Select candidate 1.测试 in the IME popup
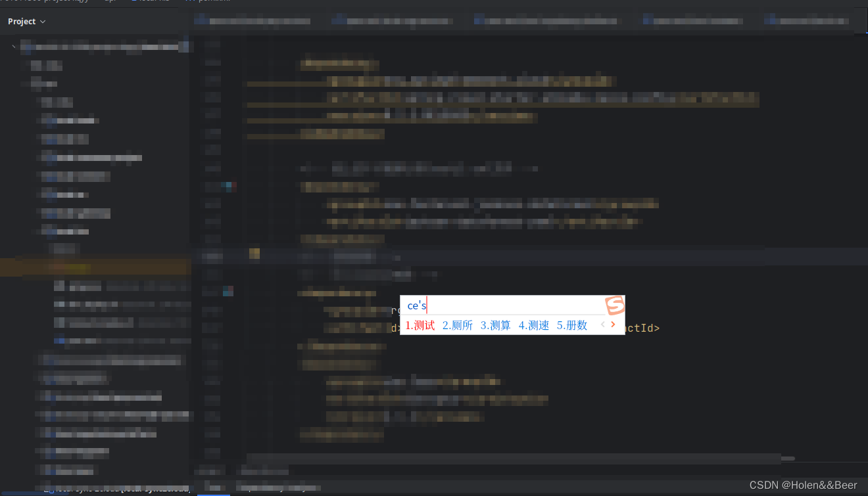 tap(420, 325)
